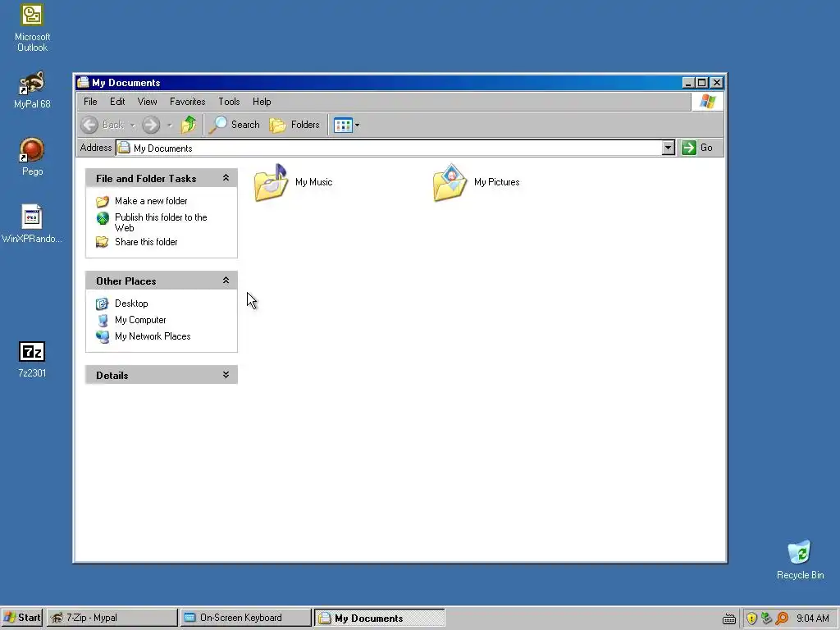
Task: Open My Network Places link
Action: [x=153, y=336]
